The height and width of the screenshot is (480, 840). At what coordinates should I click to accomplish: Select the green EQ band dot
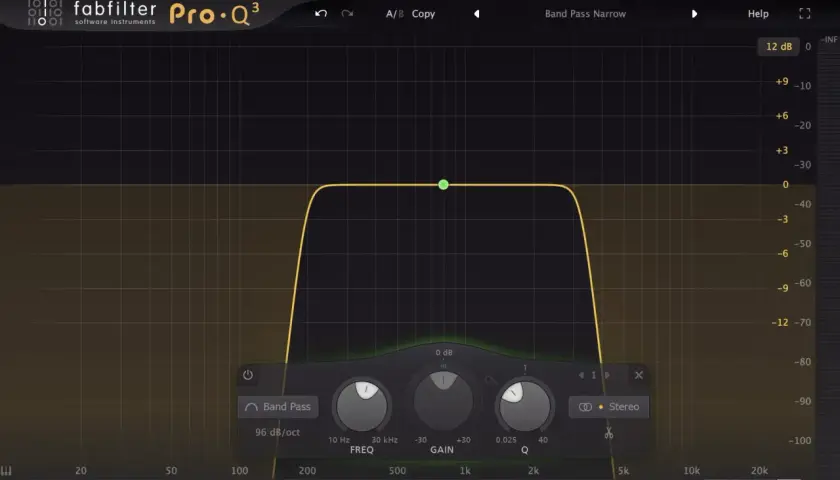point(443,185)
